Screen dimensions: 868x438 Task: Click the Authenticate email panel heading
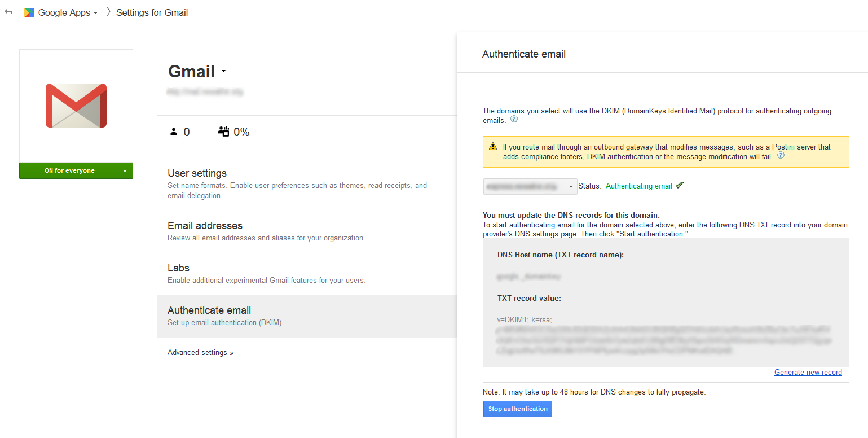(524, 54)
